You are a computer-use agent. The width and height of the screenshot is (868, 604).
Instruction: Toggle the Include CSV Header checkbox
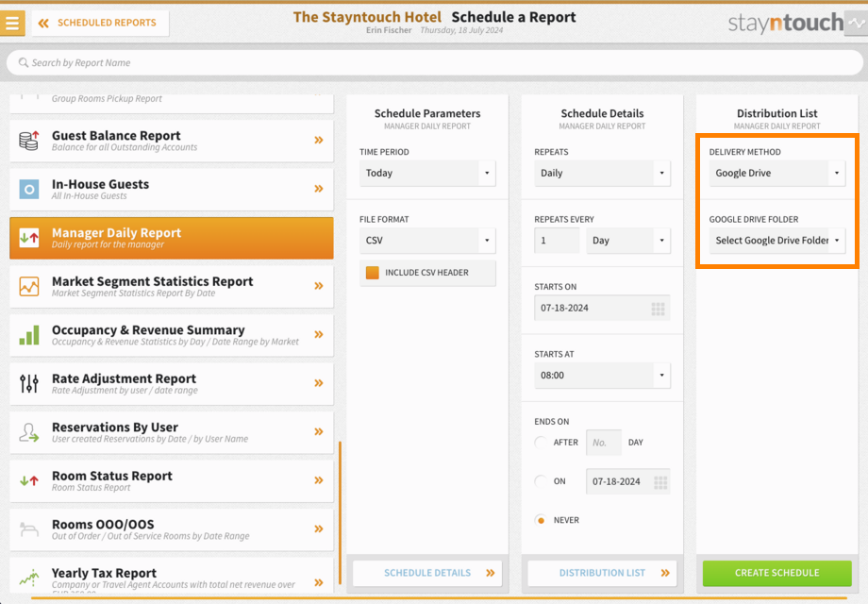point(373,273)
